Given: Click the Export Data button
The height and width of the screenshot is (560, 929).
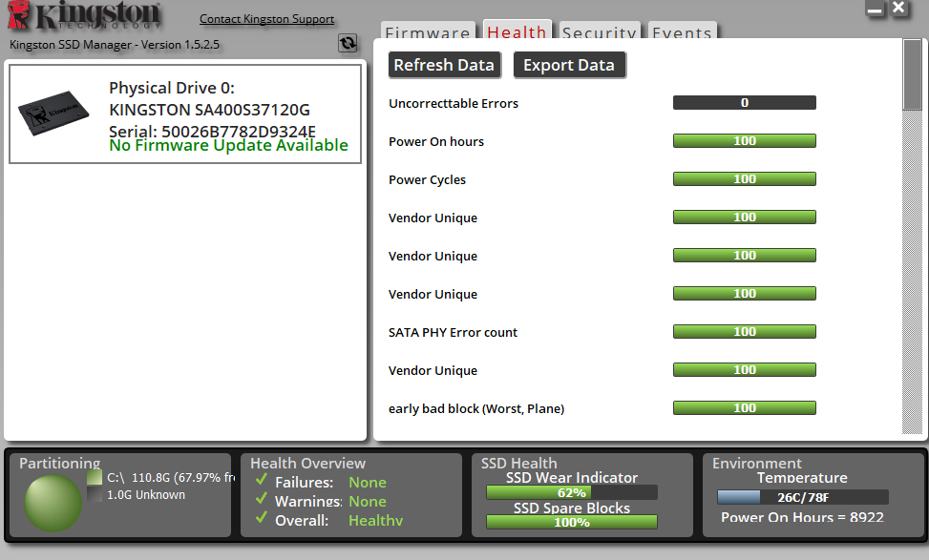Looking at the screenshot, I should pos(569,65).
